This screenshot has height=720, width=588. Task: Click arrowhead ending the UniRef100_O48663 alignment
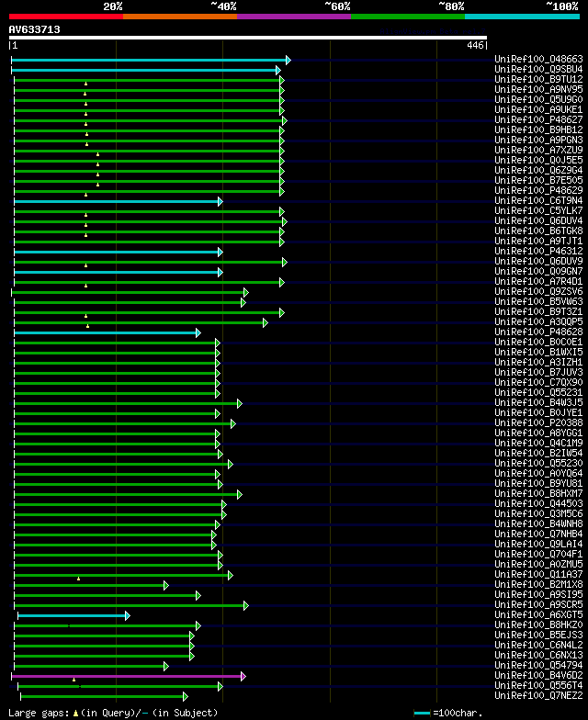tap(288, 61)
